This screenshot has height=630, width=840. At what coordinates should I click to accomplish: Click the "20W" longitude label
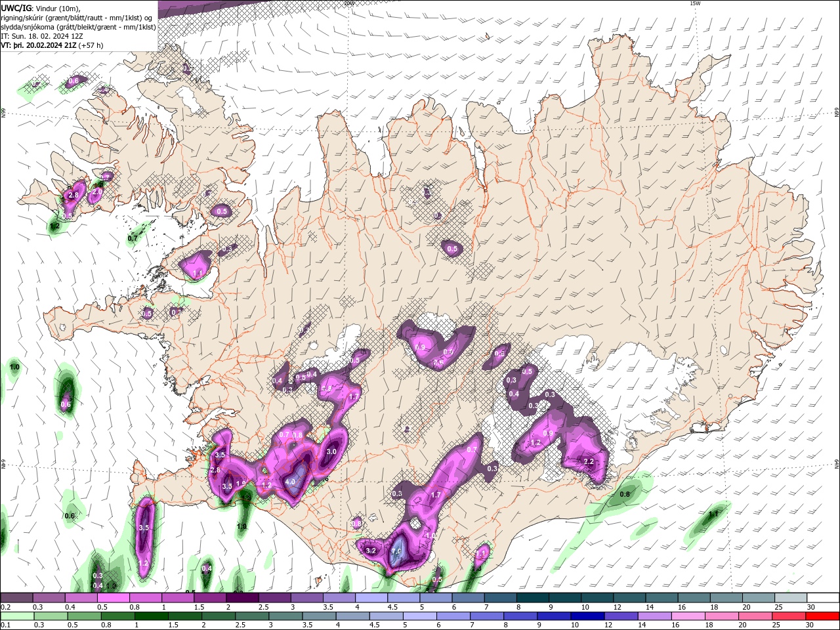349,3
